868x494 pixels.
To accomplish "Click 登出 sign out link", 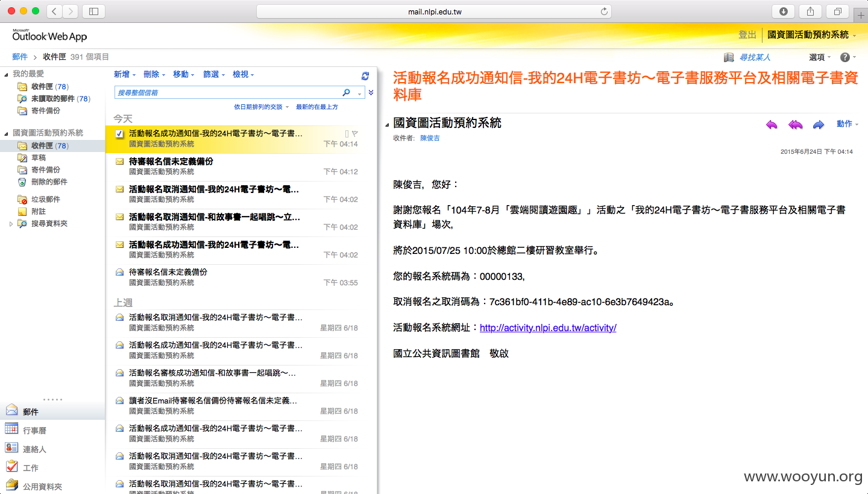I will pos(747,35).
